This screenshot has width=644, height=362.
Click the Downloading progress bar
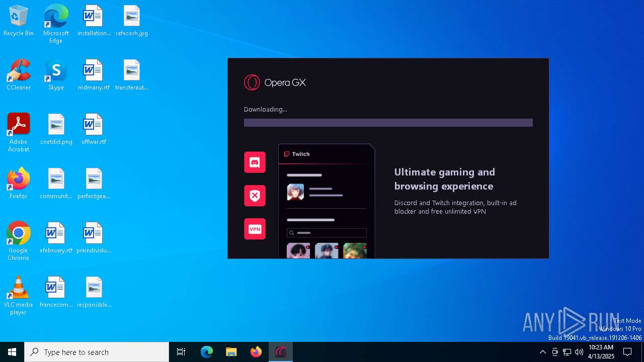click(x=388, y=123)
